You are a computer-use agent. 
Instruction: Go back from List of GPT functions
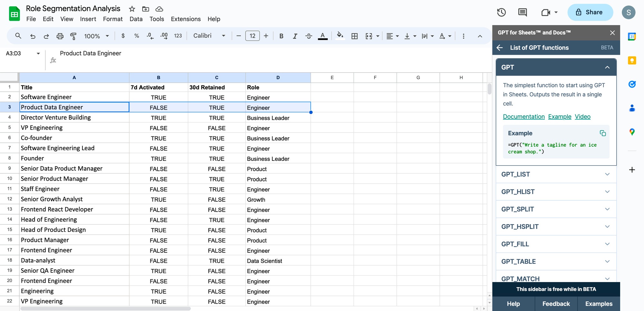coord(500,48)
